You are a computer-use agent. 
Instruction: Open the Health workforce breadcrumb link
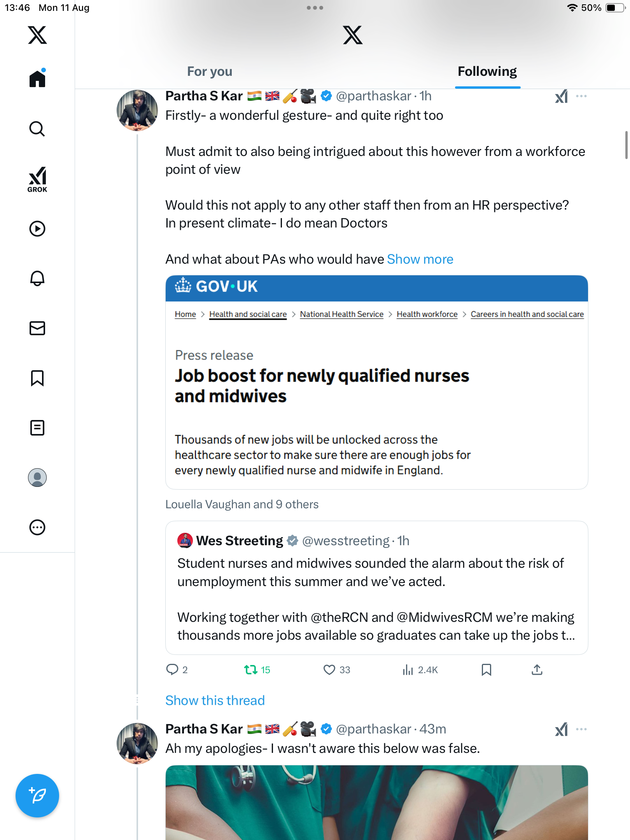427,314
